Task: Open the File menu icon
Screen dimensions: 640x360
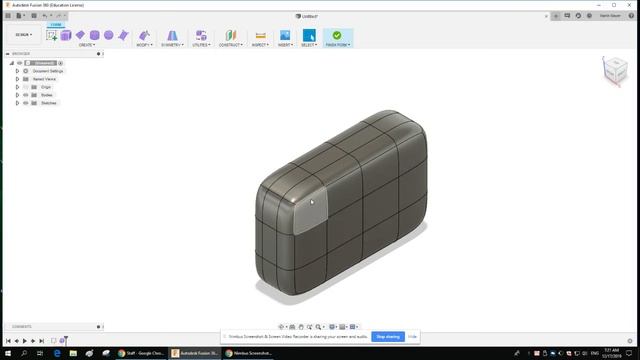Action: point(20,16)
